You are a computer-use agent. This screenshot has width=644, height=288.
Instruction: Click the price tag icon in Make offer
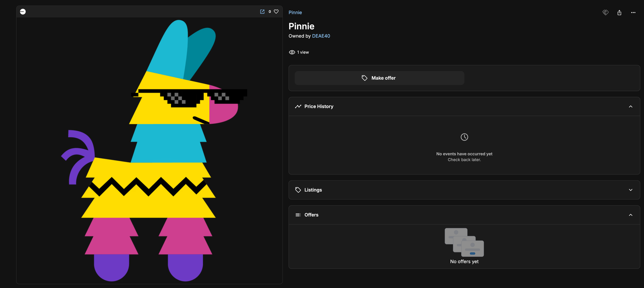365,78
